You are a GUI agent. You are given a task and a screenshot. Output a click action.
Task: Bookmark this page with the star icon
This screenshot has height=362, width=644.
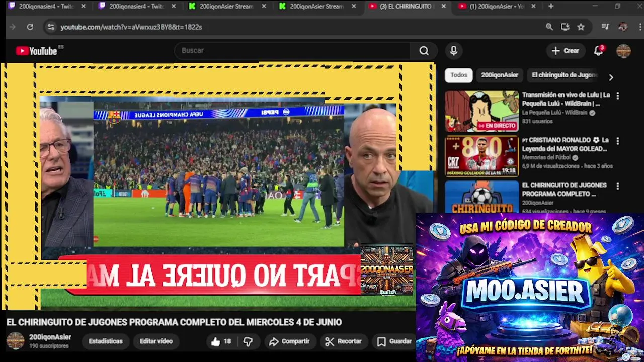tap(581, 27)
